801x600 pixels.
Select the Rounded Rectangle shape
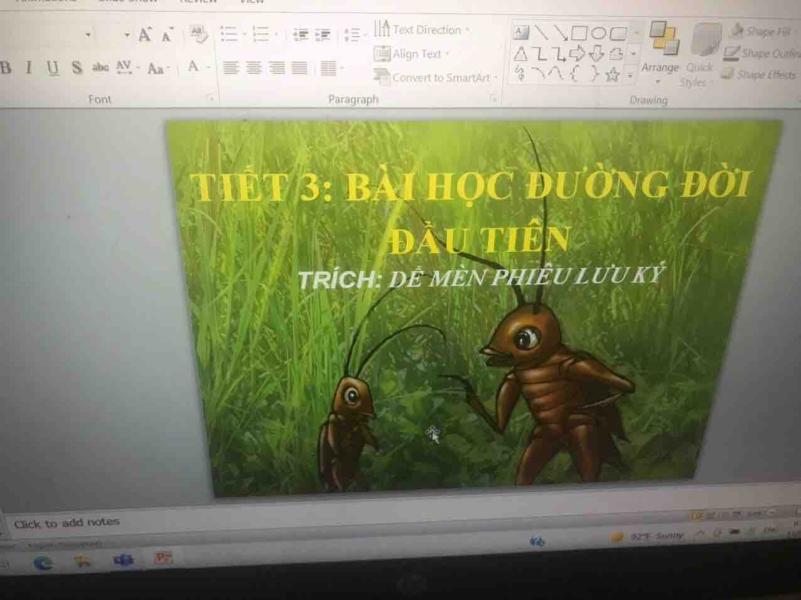pos(618,34)
